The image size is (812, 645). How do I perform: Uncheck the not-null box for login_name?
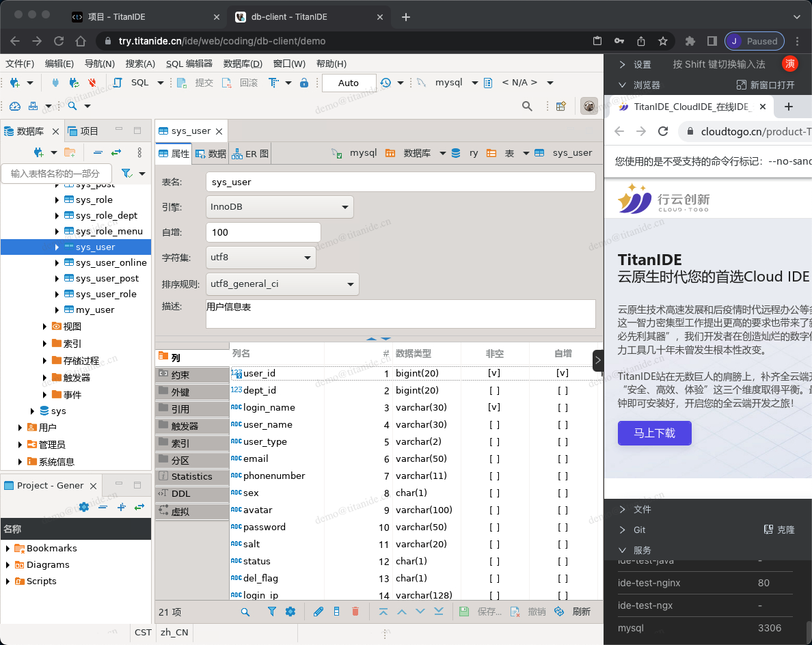click(494, 408)
